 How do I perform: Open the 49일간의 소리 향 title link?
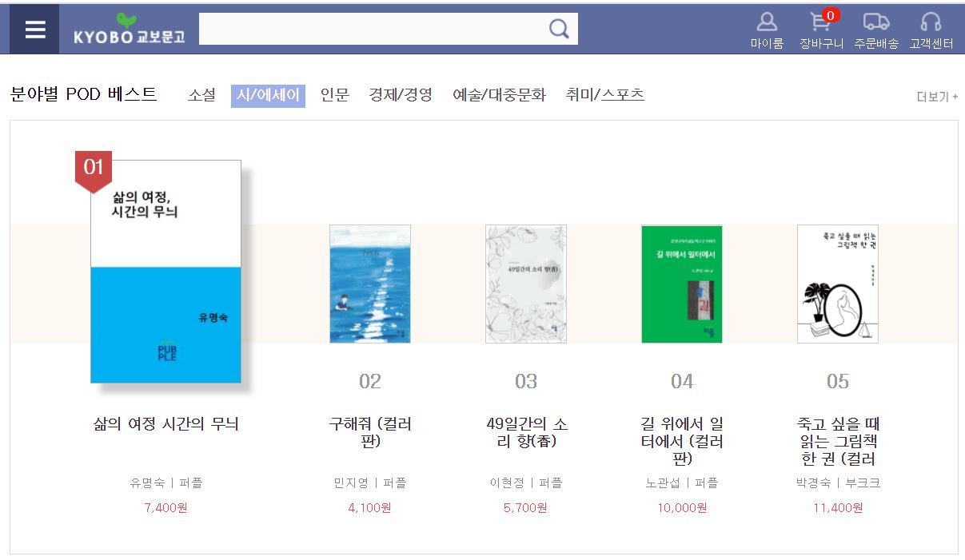pos(526,432)
